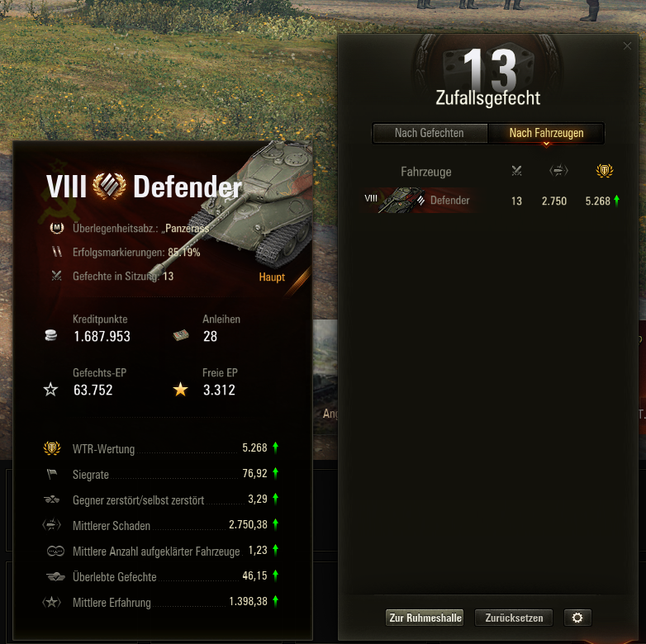Screen dimensions: 646x644
Task: Click the WTR-Wertung laurel icon
Action: point(52,448)
